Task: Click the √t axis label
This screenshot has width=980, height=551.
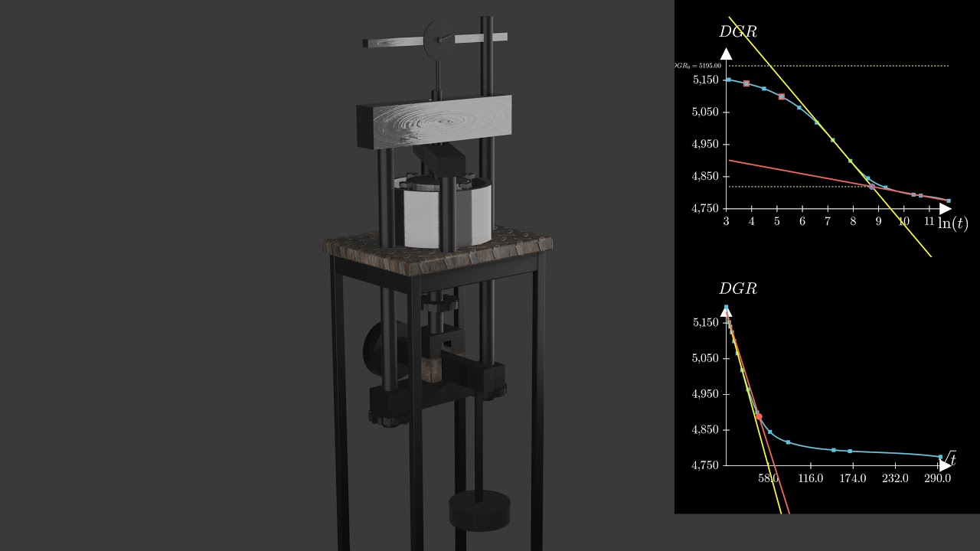Action: 949,458
